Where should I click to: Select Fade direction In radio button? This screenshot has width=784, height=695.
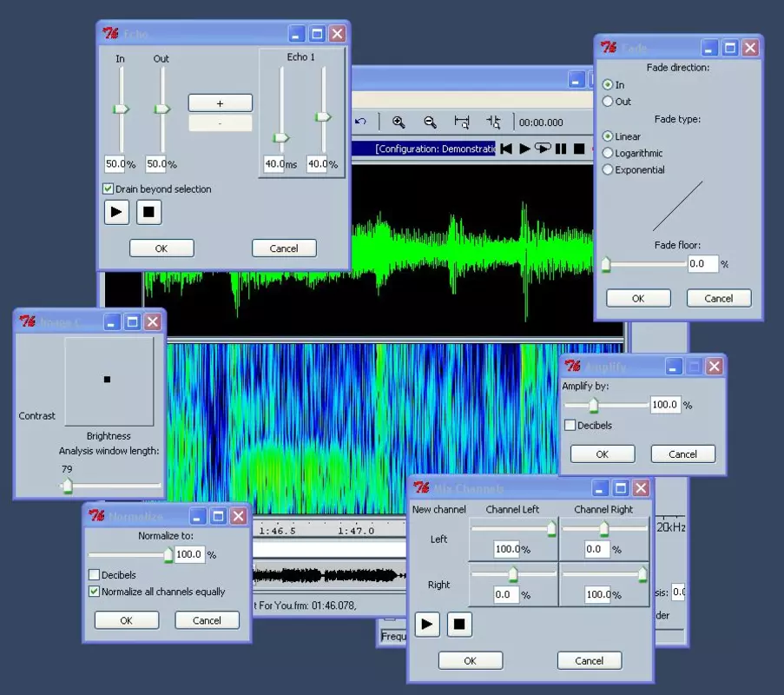click(x=608, y=84)
